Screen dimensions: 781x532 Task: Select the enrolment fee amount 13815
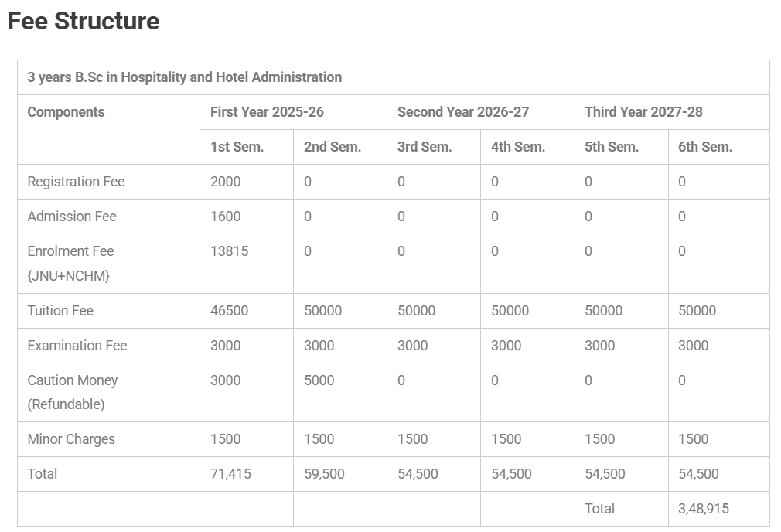tap(229, 251)
